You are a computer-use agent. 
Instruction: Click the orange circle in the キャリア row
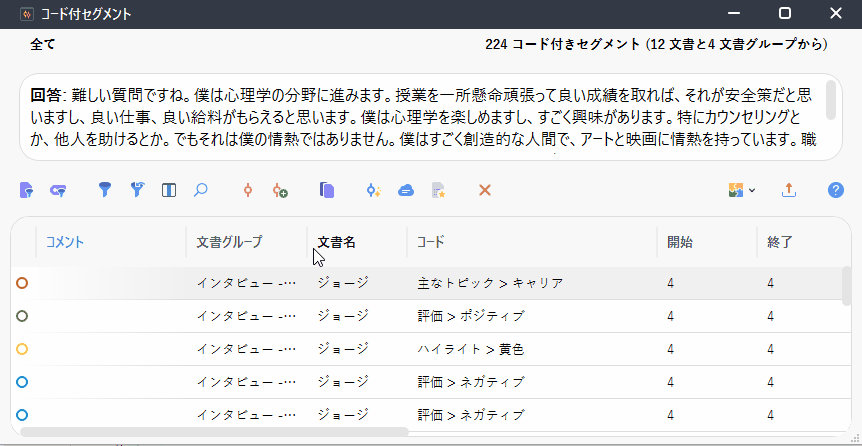(x=23, y=283)
